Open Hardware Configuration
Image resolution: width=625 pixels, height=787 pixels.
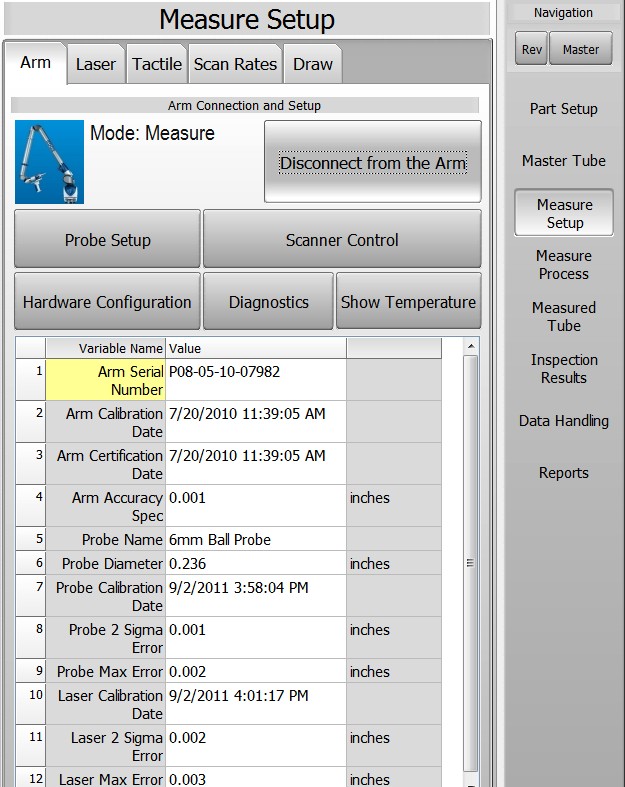(x=107, y=302)
